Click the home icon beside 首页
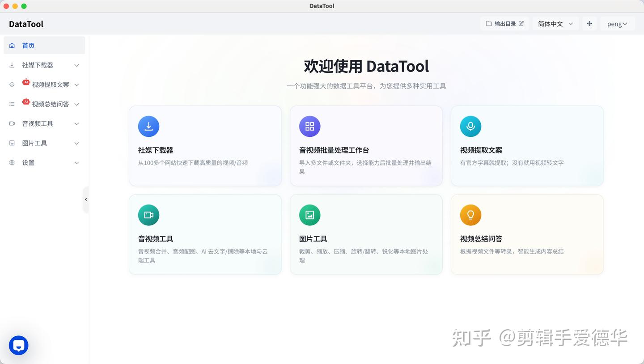 (x=12, y=46)
